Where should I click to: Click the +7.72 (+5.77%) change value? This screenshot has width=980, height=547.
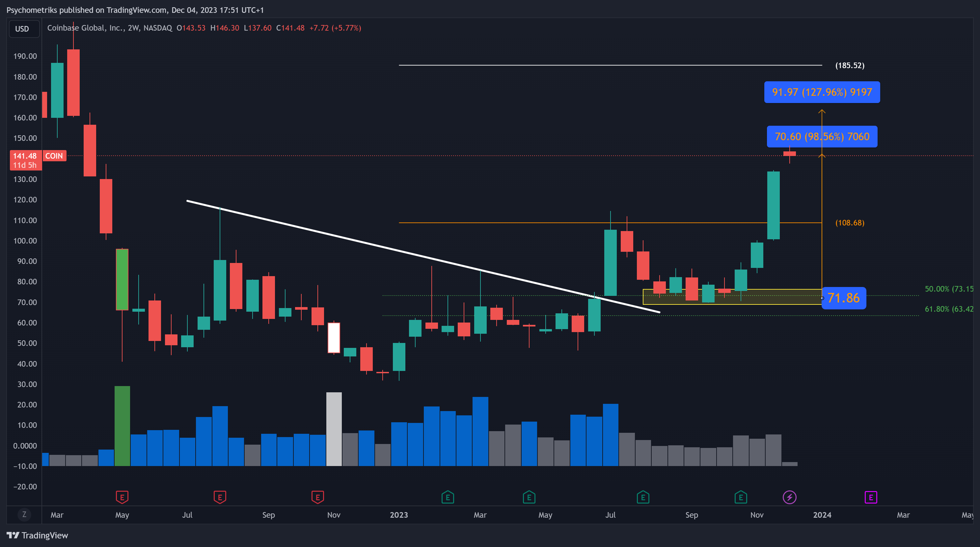pyautogui.click(x=335, y=28)
